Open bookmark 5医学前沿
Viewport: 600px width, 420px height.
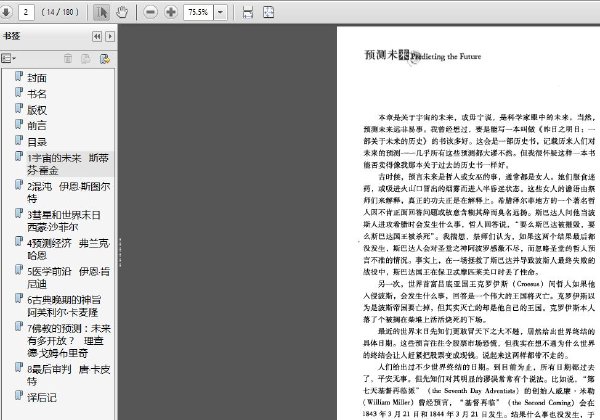click(x=68, y=278)
